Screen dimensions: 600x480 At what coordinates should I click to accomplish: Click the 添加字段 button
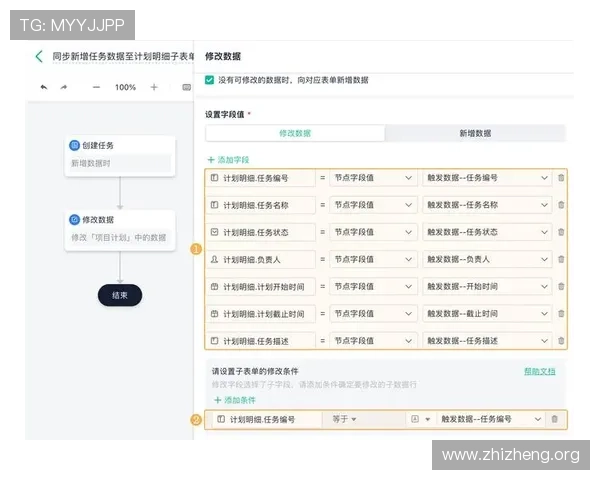click(228, 160)
